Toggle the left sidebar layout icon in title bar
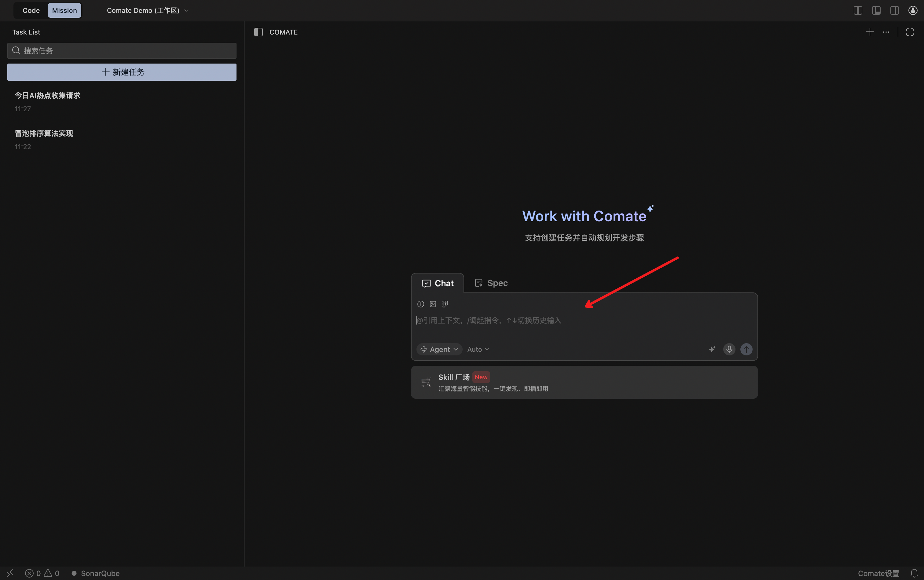 pos(858,10)
